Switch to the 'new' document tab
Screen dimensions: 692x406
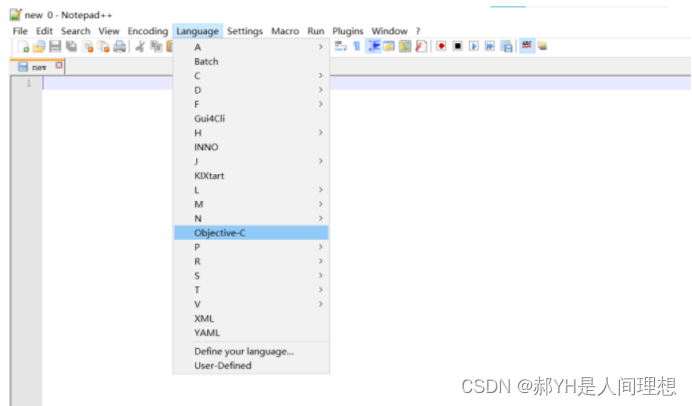click(x=38, y=67)
